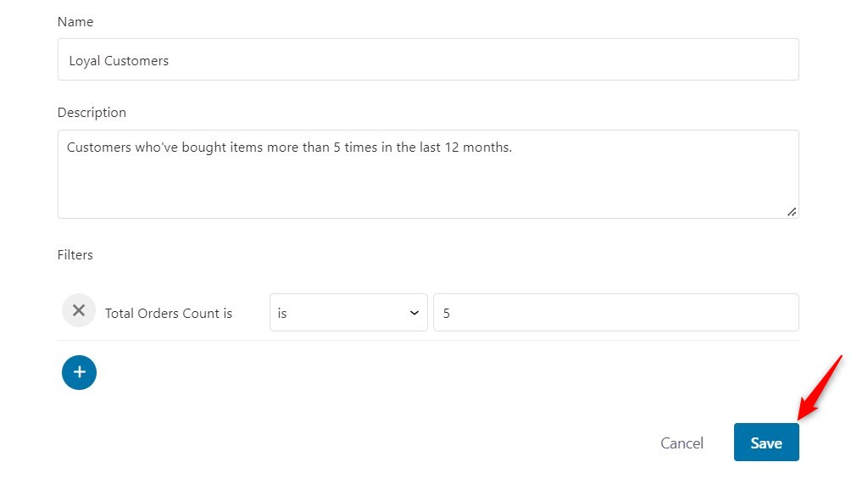Image resolution: width=868 pixels, height=490 pixels.
Task: Click the word "months" in the description
Action: 486,148
